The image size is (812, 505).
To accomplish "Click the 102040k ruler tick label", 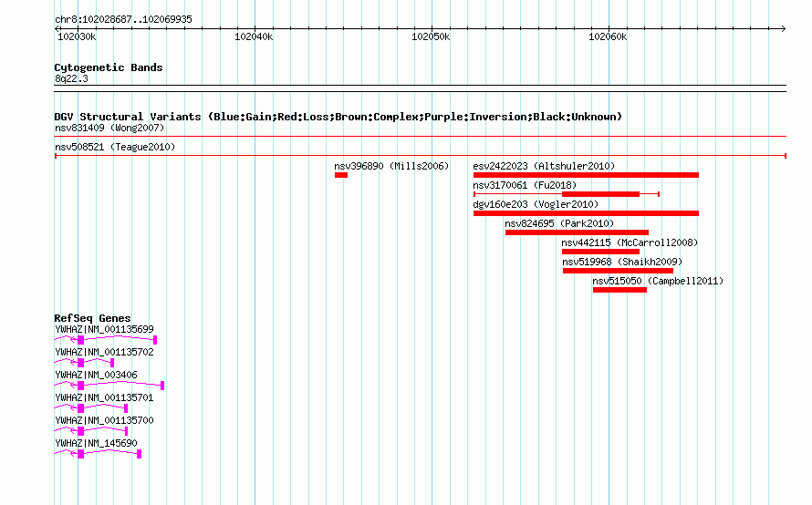I will pos(254,36).
